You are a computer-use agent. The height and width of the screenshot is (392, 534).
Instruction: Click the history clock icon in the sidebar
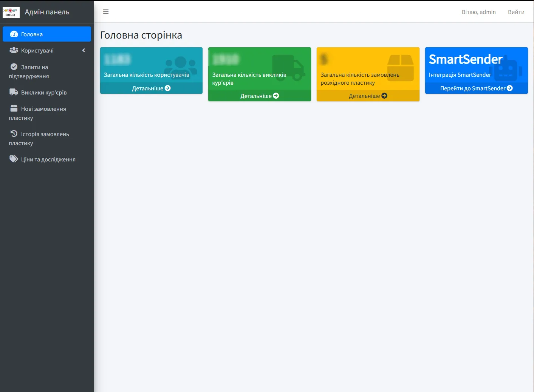[x=14, y=134]
